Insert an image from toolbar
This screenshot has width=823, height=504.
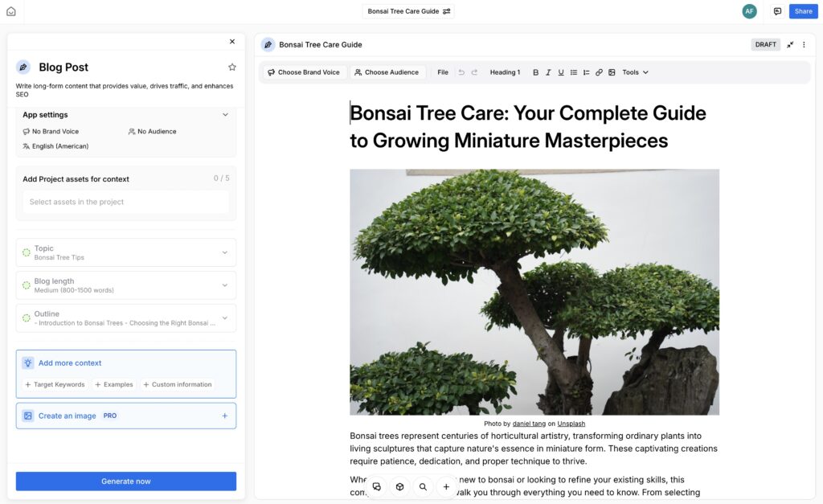pos(612,72)
